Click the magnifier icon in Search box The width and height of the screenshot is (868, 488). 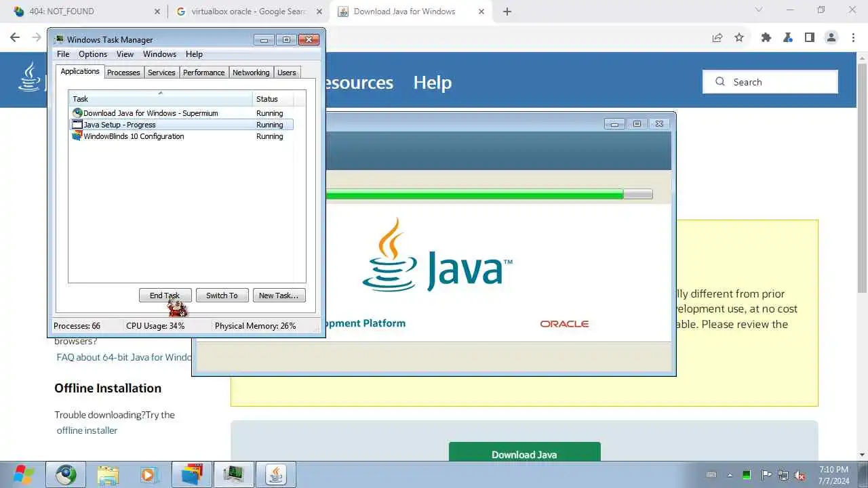(x=720, y=82)
